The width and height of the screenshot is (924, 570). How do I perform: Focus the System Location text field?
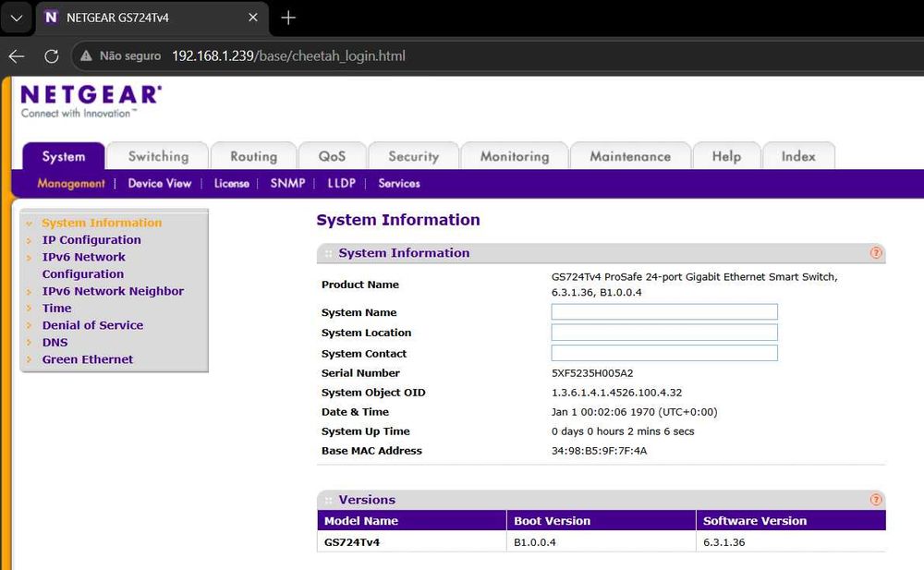[664, 333]
